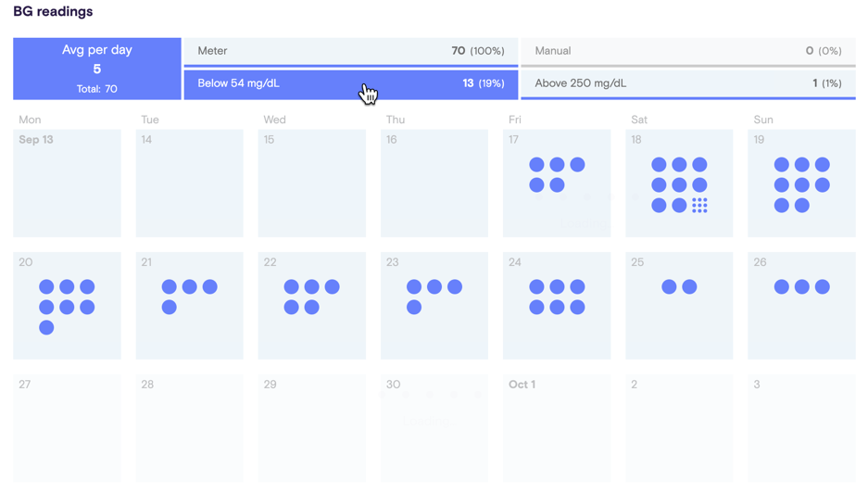Image resolution: width=868 pixels, height=493 pixels.
Task: Select the faded Sep 27 cell
Action: [67, 427]
